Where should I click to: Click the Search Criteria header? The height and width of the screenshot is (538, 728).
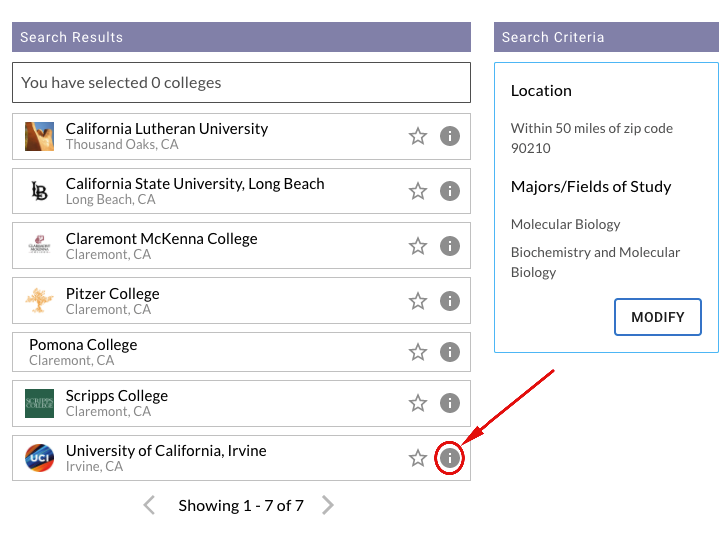[x=606, y=37]
